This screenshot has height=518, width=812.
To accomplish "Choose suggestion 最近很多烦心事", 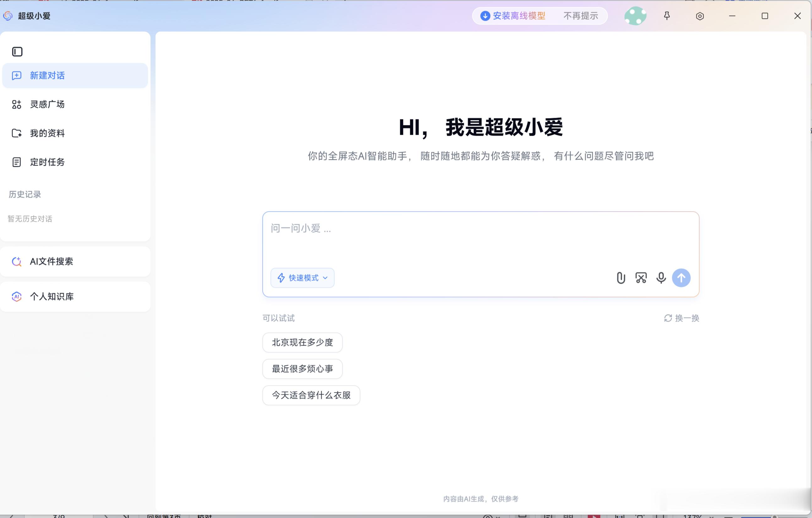I will 302,368.
